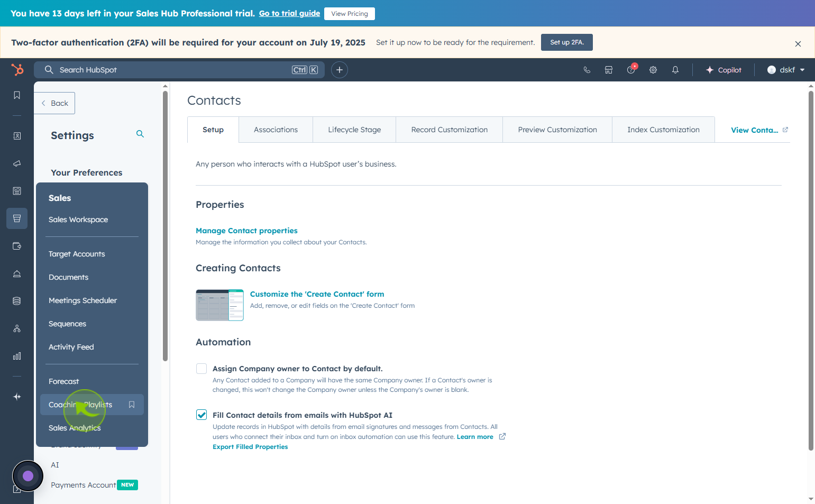Open Copilot from the top bar
The height and width of the screenshot is (504, 815).
point(724,70)
